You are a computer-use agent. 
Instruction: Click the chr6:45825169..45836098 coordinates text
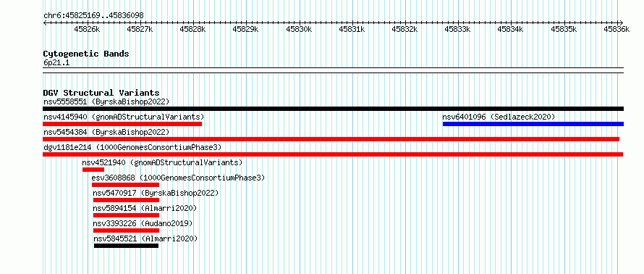(93, 16)
